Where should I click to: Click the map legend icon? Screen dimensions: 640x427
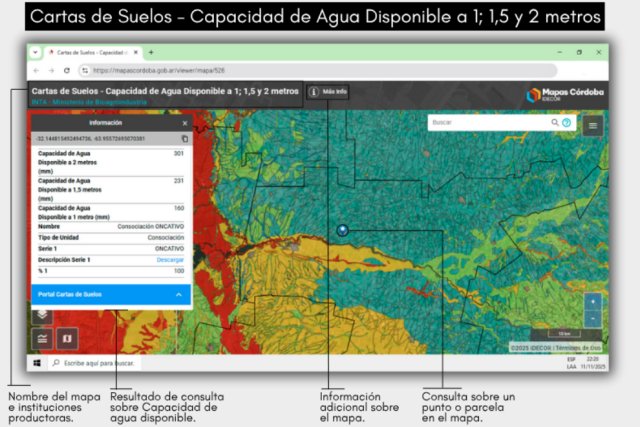point(43,338)
